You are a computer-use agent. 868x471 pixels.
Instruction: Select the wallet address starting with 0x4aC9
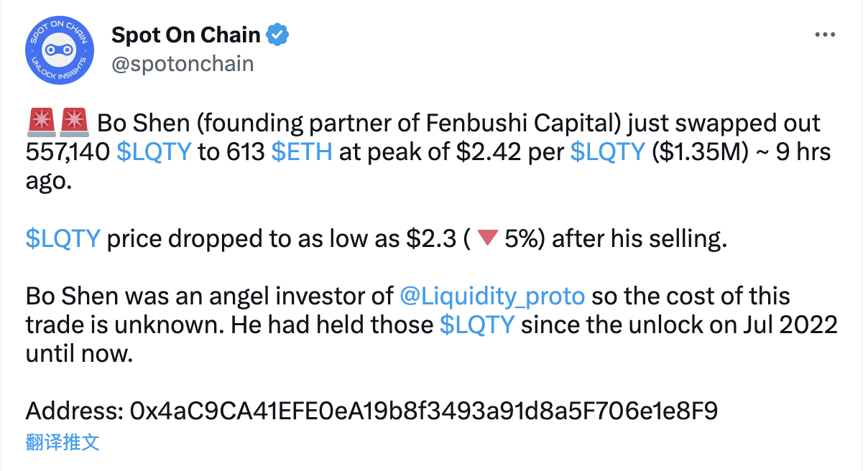pos(424,411)
